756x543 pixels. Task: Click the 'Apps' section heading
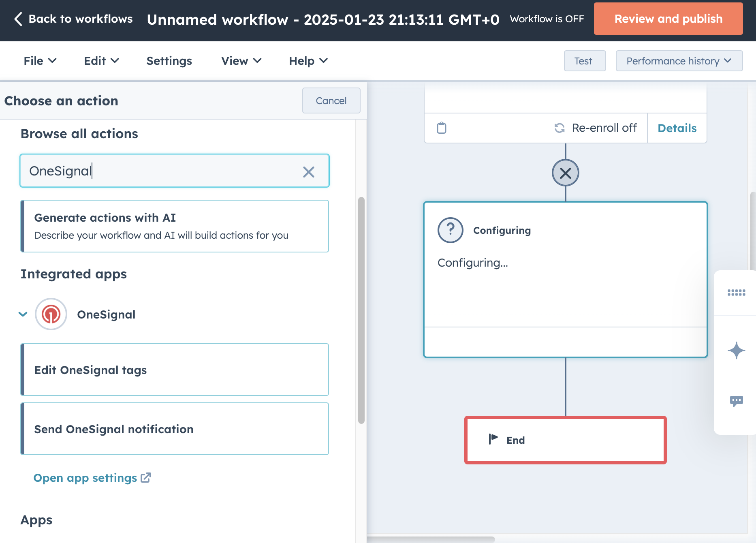pos(36,520)
